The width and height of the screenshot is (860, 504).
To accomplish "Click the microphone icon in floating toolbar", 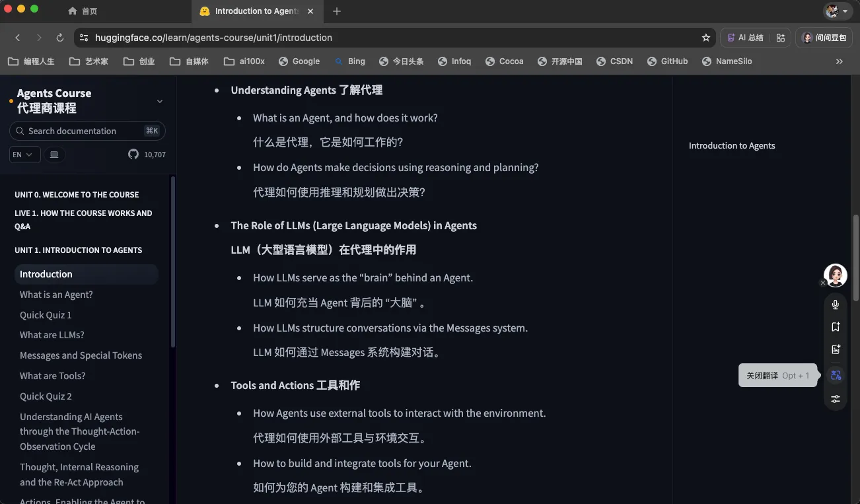I will click(x=836, y=305).
